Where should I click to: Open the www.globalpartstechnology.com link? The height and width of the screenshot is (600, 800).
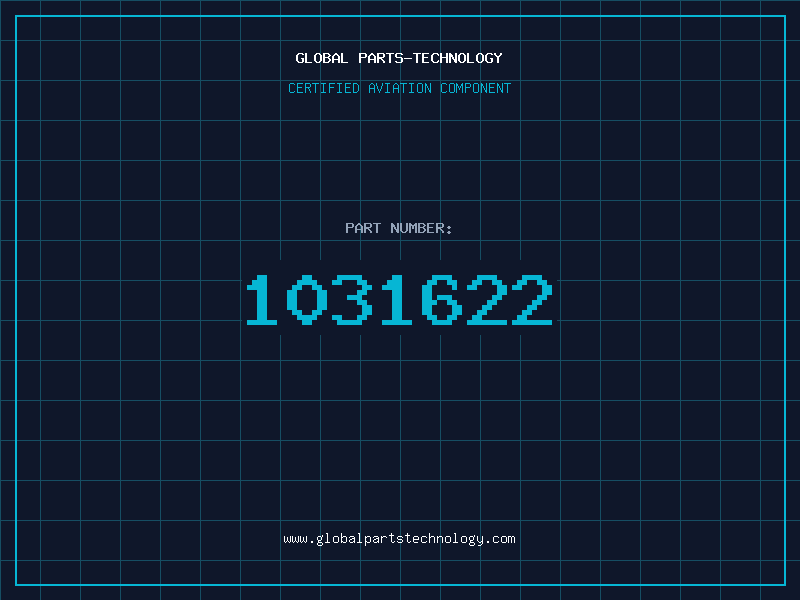point(399,539)
